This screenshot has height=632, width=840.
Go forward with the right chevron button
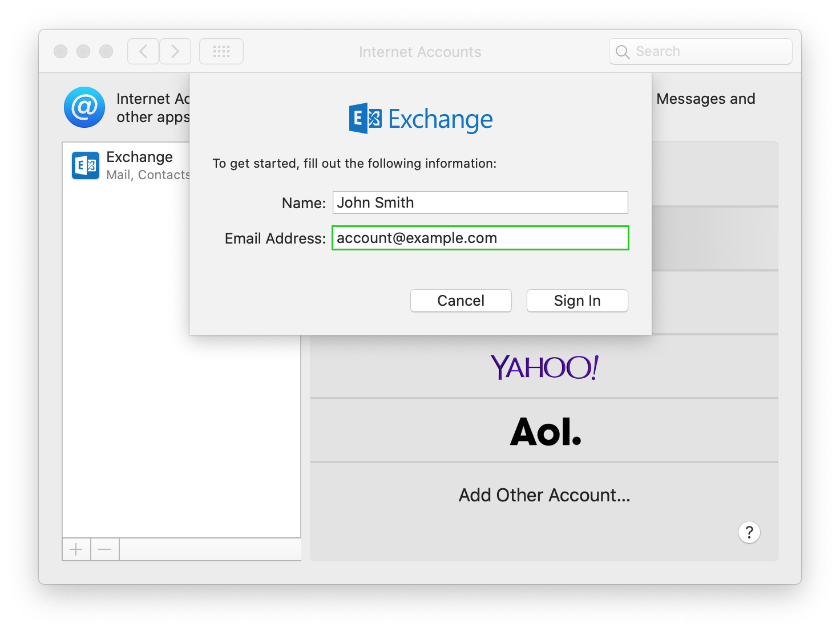click(175, 51)
